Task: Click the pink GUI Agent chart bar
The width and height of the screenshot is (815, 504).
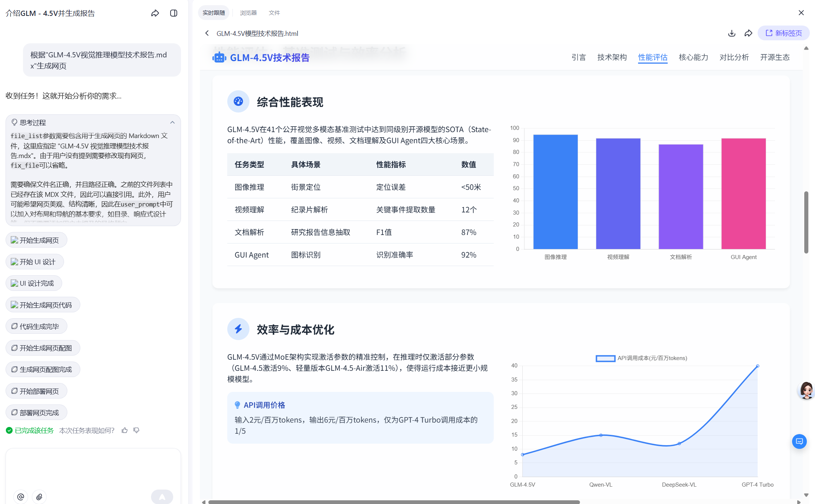Action: pyautogui.click(x=744, y=194)
